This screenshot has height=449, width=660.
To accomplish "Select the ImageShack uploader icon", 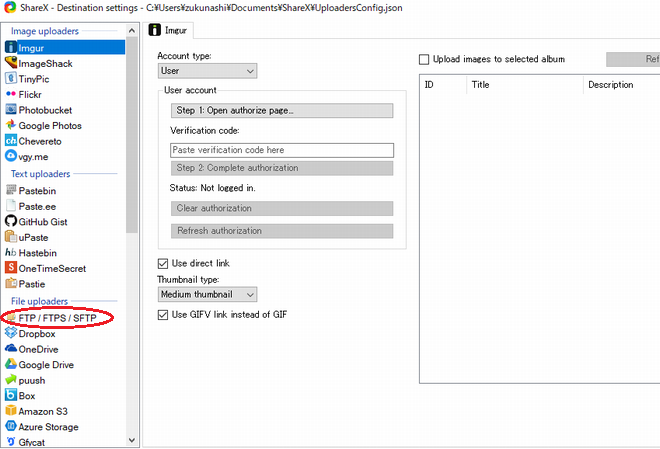I will click(11, 63).
